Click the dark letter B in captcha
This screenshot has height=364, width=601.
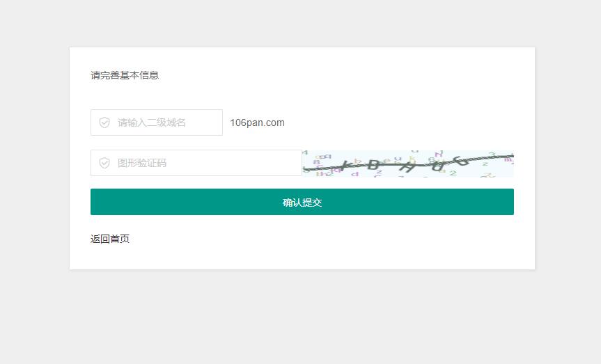point(373,165)
